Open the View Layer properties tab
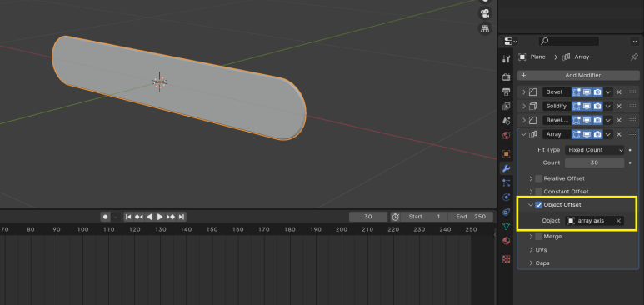 pyautogui.click(x=506, y=107)
